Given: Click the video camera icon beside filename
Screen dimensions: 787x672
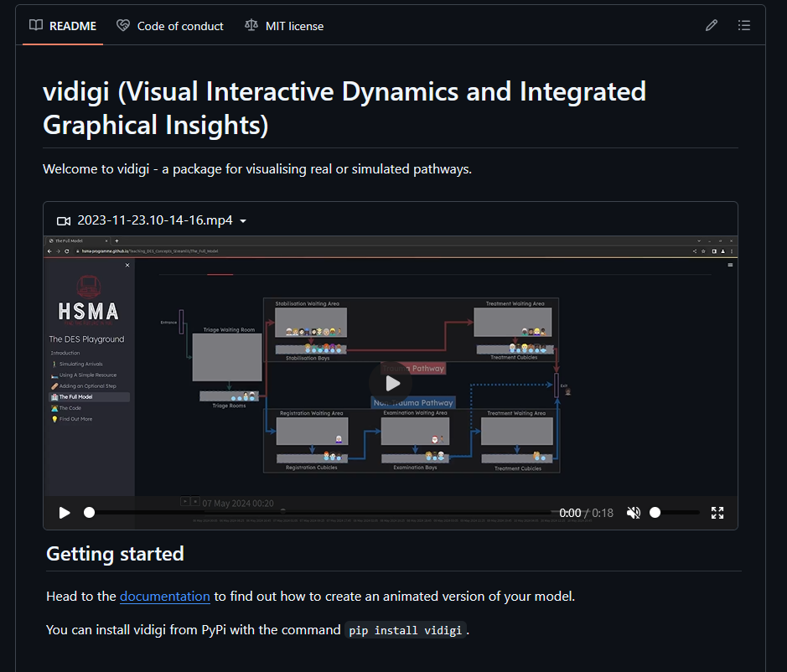Looking at the screenshot, I should (64, 221).
